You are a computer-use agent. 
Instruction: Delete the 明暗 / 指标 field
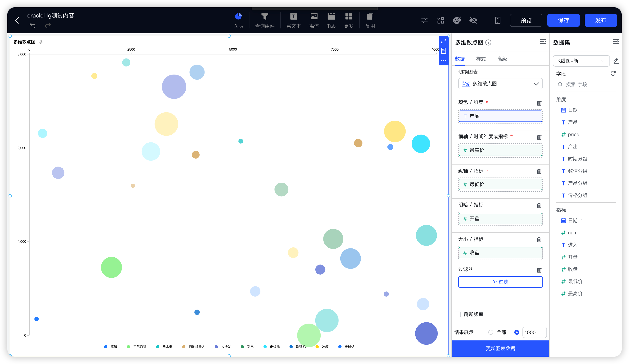(x=539, y=205)
